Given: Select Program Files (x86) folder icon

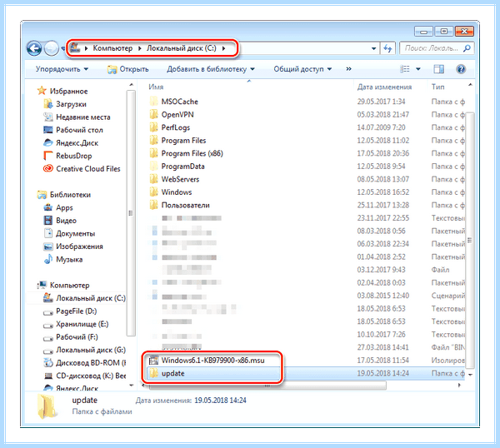Looking at the screenshot, I should (153, 153).
